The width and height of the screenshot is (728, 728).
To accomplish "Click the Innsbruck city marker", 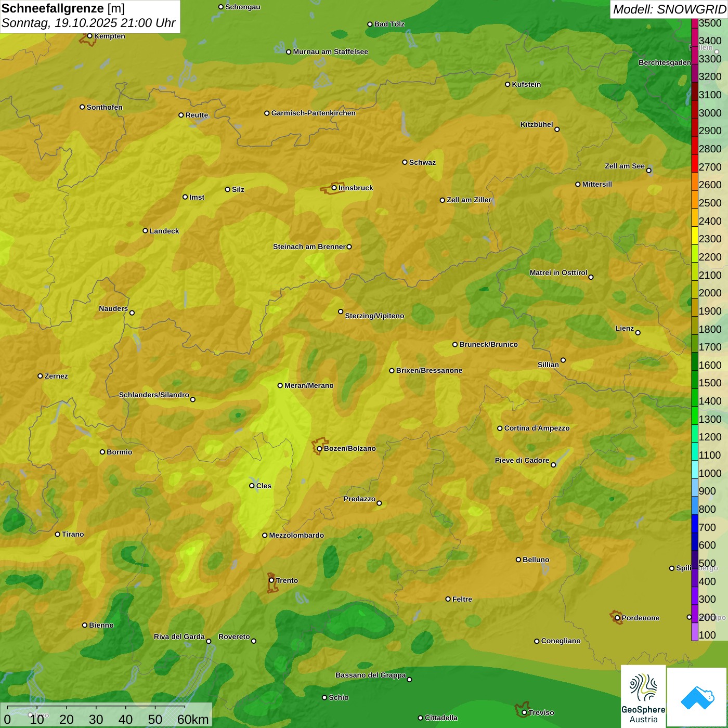I will point(334,188).
